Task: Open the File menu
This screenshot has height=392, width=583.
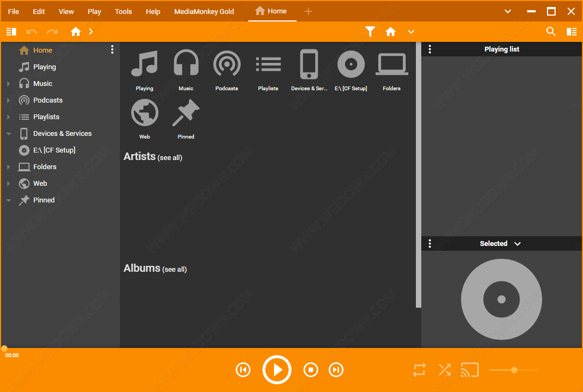Action: [13, 11]
